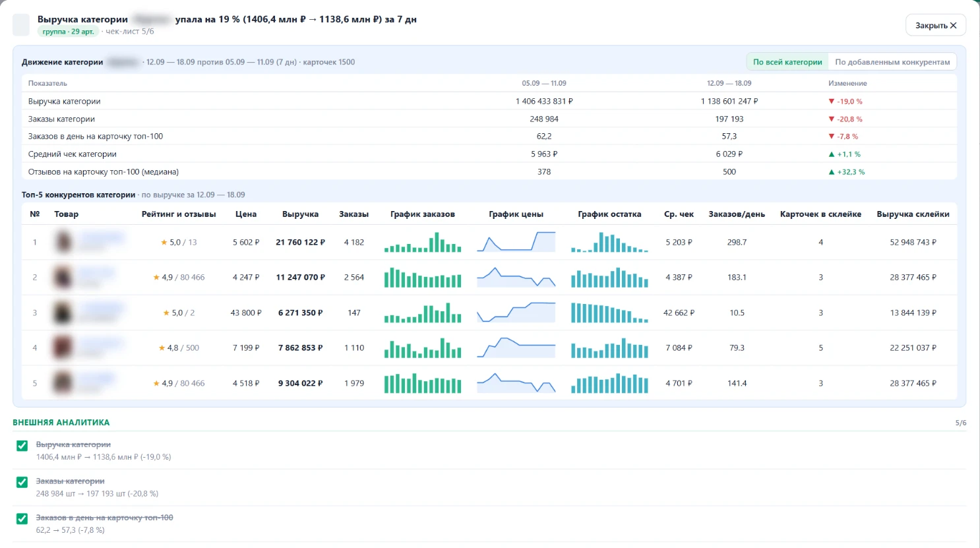Image resolution: width=980 pixels, height=548 pixels.
Task: Click the red -19,0 % change indicator
Action: coord(845,102)
